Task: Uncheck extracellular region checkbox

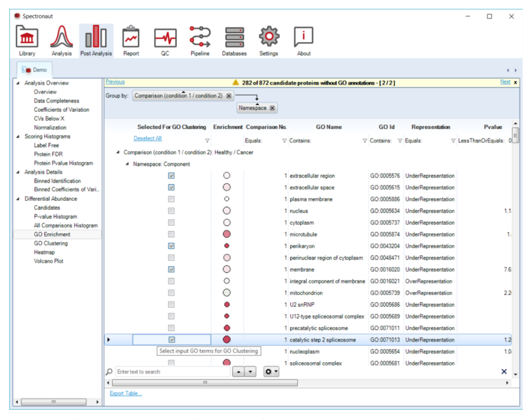Action: pyautogui.click(x=171, y=175)
